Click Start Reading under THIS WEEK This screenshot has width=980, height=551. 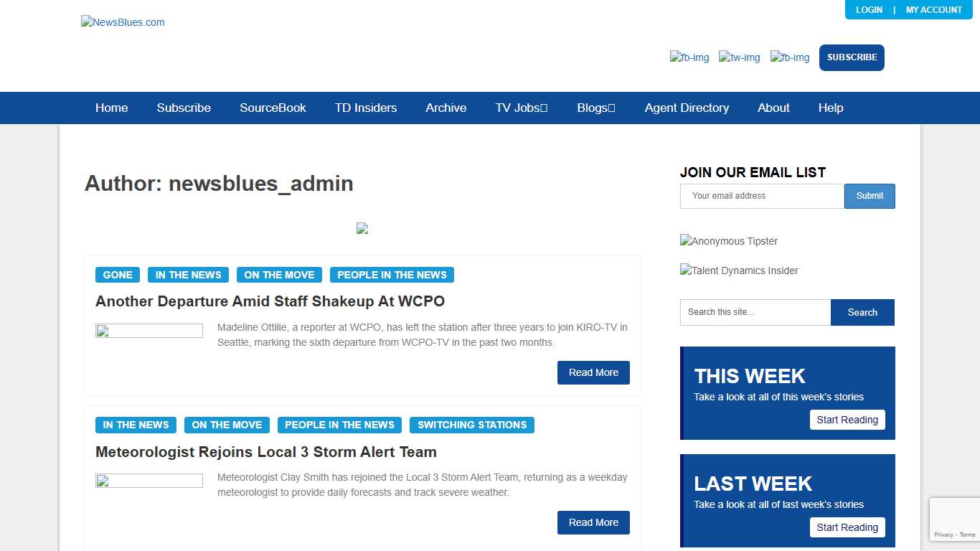point(847,420)
